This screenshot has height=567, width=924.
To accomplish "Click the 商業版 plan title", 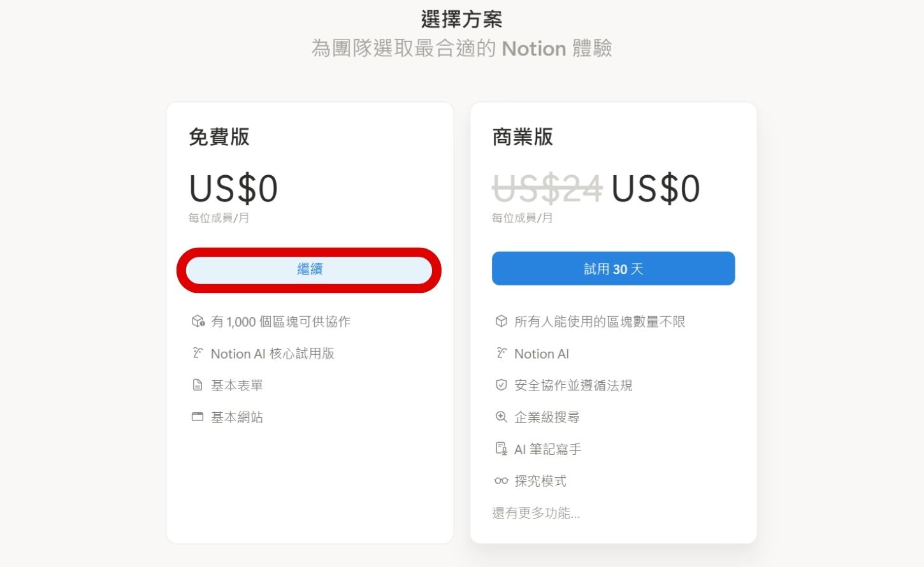I will [x=523, y=137].
